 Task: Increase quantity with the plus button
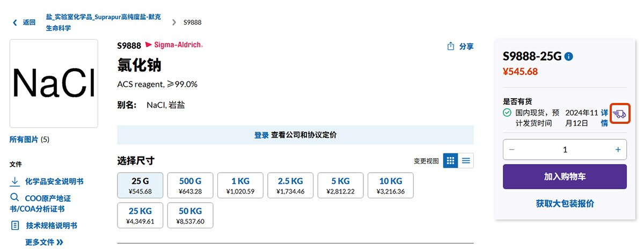click(618, 150)
